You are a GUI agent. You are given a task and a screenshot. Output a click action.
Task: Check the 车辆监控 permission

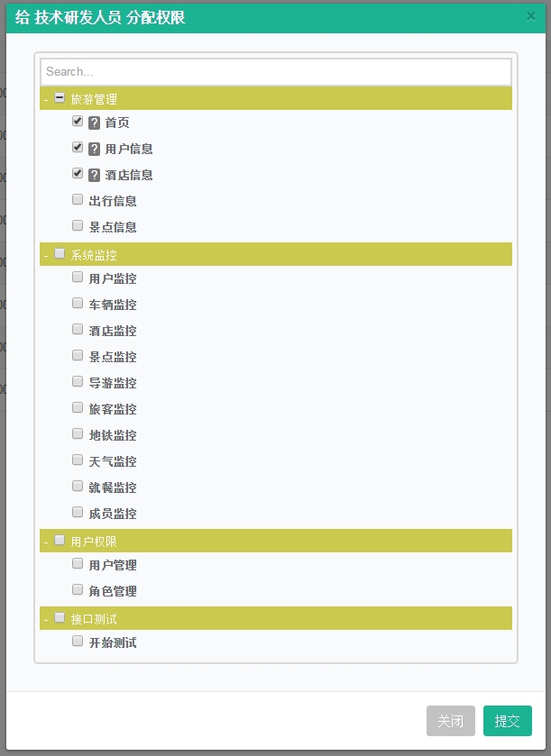pyautogui.click(x=78, y=303)
